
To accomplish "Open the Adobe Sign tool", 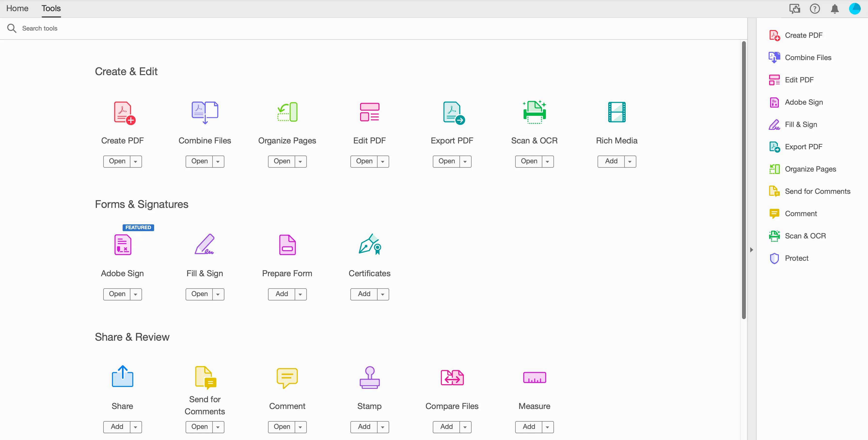I will pyautogui.click(x=117, y=293).
